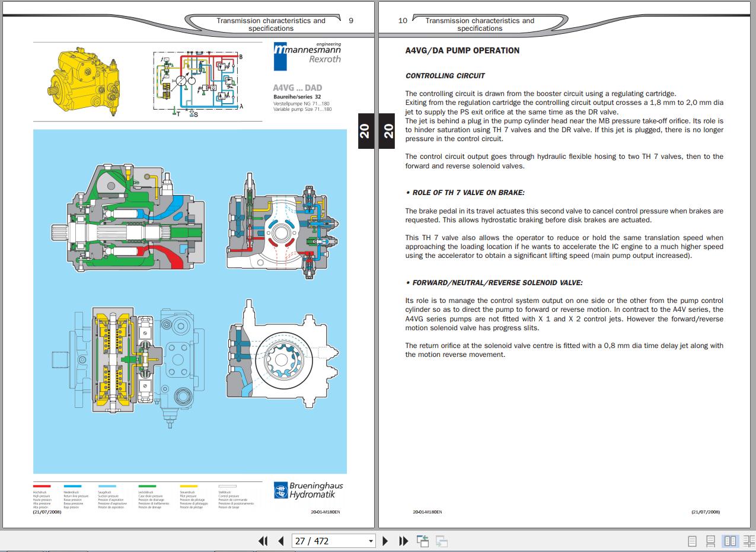Image resolution: width=756 pixels, height=552 pixels.
Task: Click the 'A4VG ... DAD' title text
Action: pos(298,88)
